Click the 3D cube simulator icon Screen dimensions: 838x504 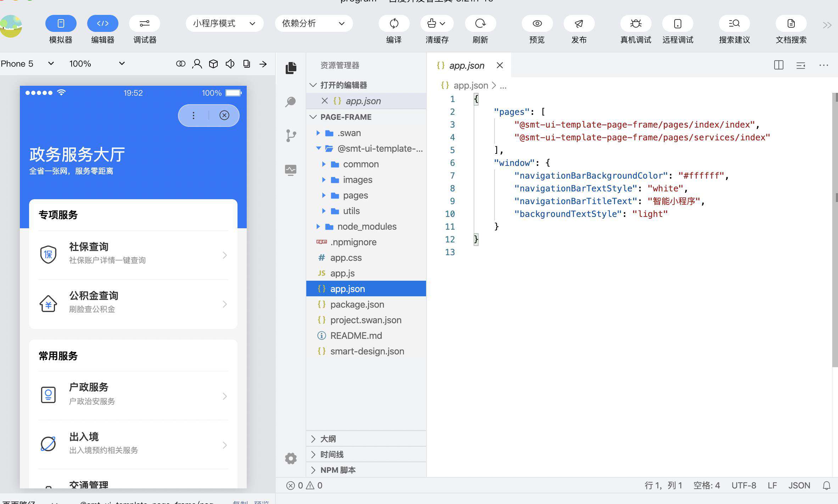click(x=213, y=64)
